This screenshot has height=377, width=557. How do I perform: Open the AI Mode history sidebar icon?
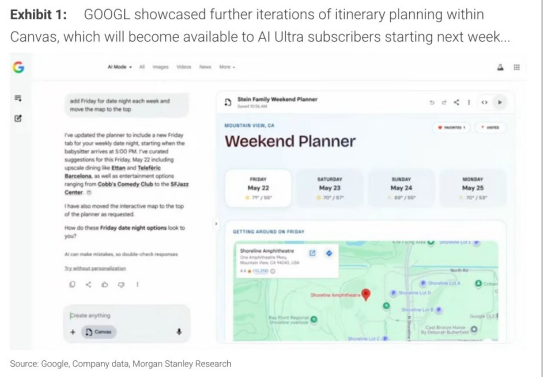(18, 98)
